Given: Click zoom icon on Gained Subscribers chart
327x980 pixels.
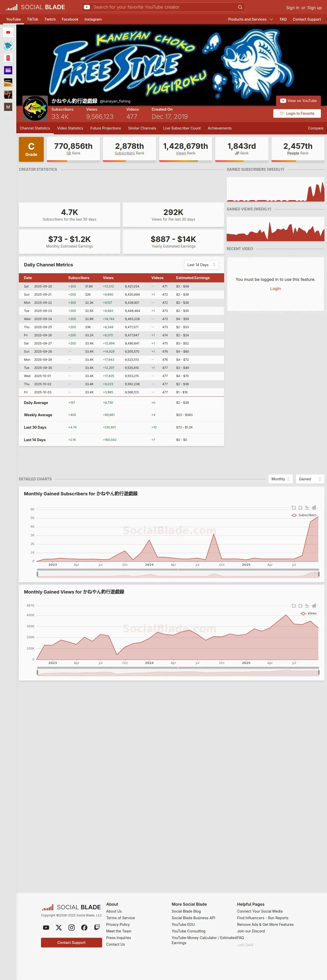Looking at the screenshot, I should (x=293, y=508).
